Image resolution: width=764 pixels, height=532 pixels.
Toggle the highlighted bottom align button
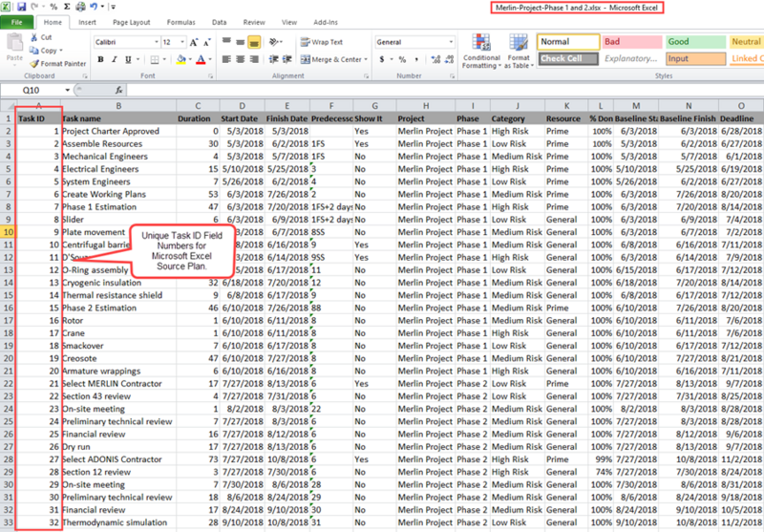(254, 42)
